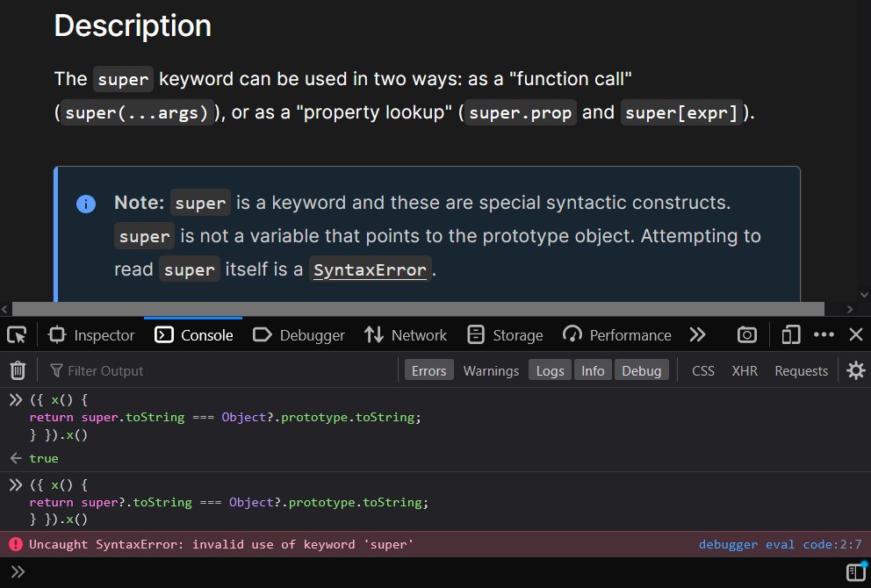Activate the element picker tool
The width and height of the screenshot is (871, 588).
pos(17,334)
